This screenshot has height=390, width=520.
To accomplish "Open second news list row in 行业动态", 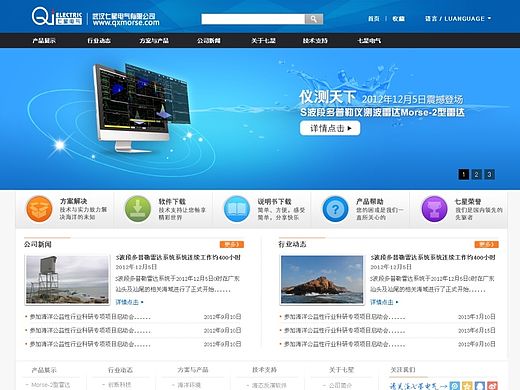I will click(x=388, y=330).
